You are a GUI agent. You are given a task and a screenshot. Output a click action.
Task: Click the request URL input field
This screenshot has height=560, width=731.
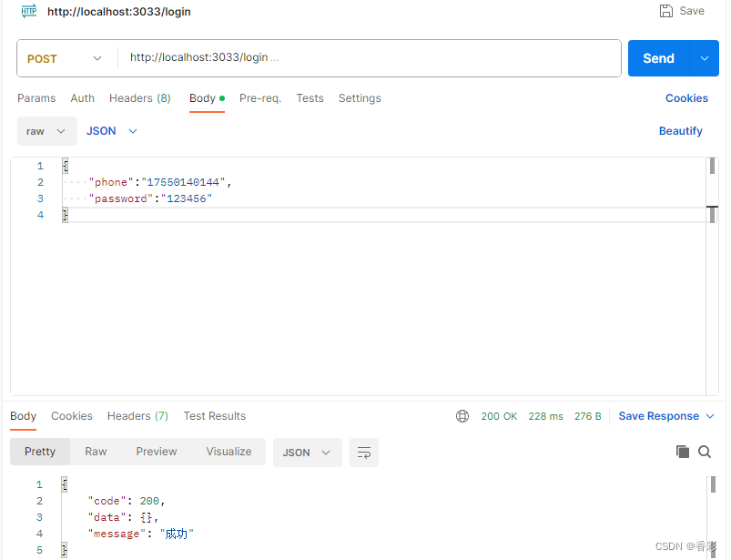point(370,57)
